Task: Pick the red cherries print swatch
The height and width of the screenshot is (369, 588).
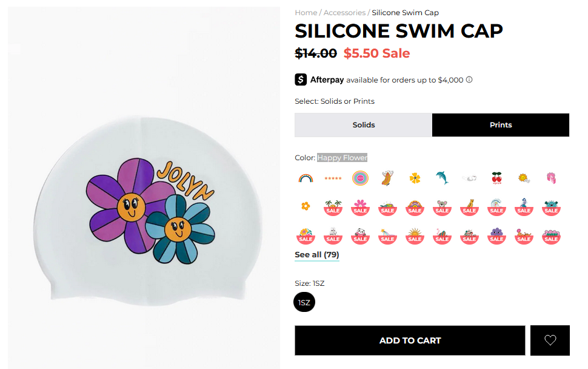Action: tap(496, 178)
